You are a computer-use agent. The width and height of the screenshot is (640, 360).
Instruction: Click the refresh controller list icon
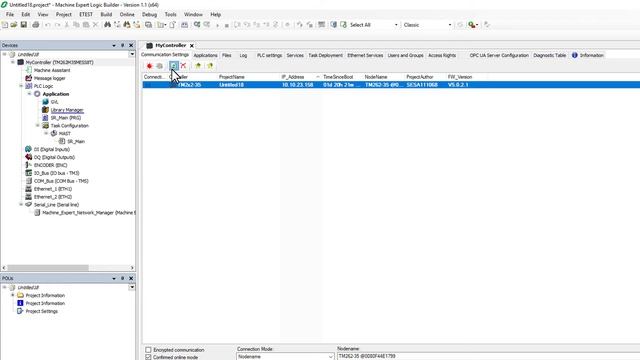173,66
